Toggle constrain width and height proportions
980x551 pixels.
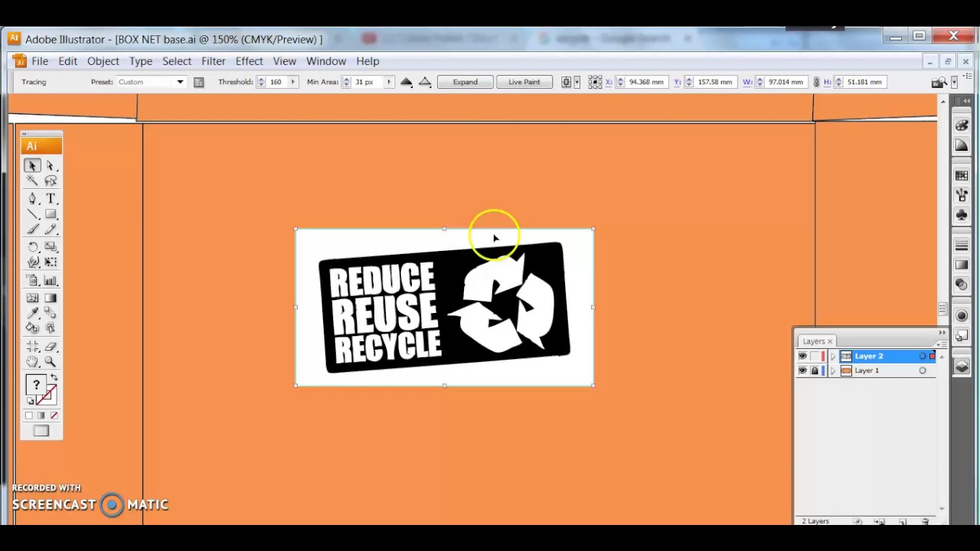(817, 82)
